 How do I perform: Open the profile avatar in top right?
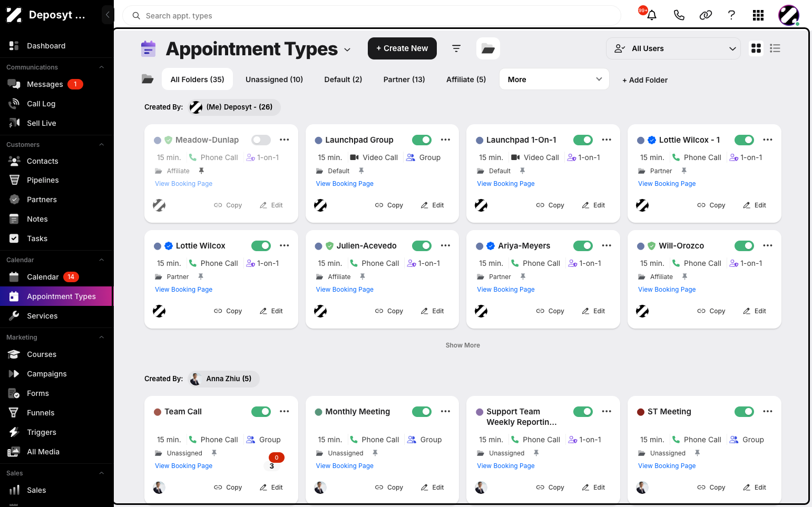[789, 15]
